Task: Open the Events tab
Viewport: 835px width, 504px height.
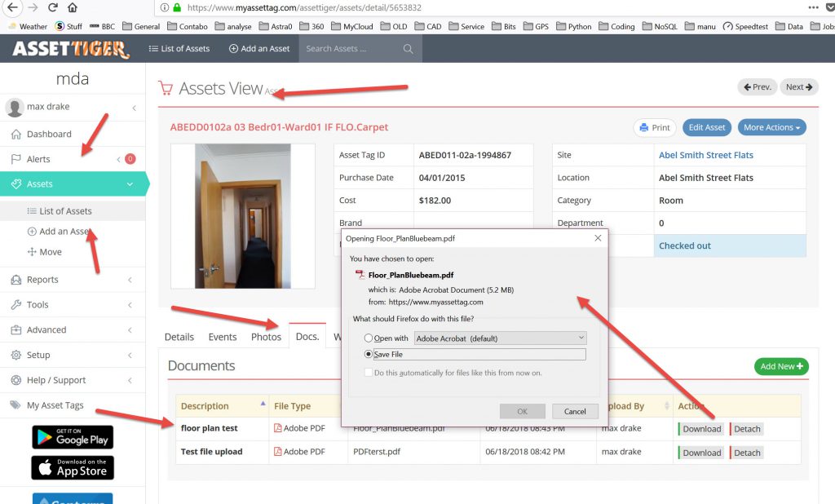Action: (222, 337)
